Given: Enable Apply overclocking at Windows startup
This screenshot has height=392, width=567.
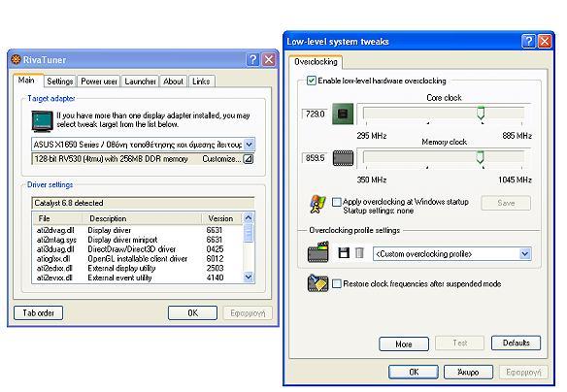Looking at the screenshot, I should click(337, 202).
